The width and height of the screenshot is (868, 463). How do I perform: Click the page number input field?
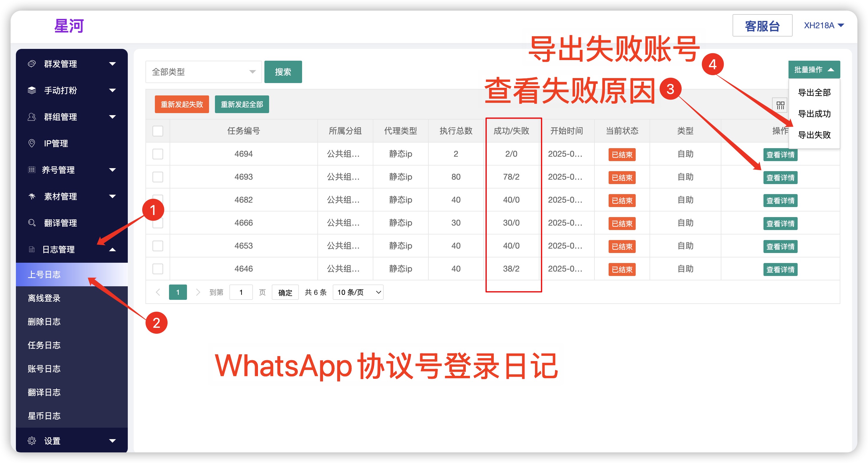tap(241, 292)
